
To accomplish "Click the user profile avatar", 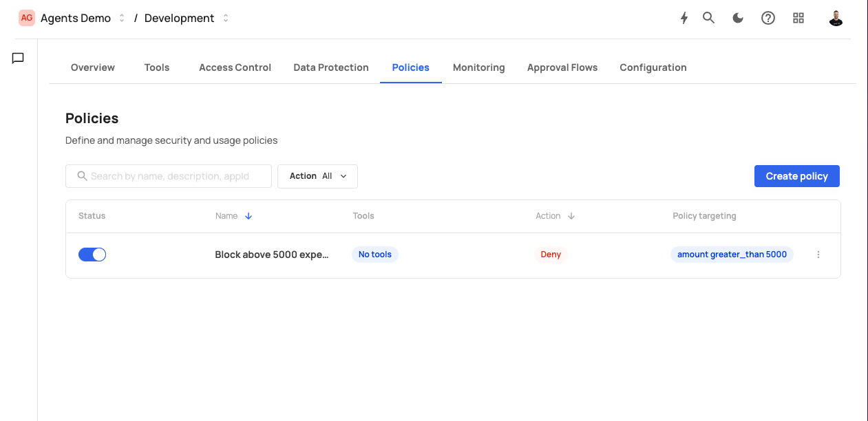I will click(x=836, y=19).
